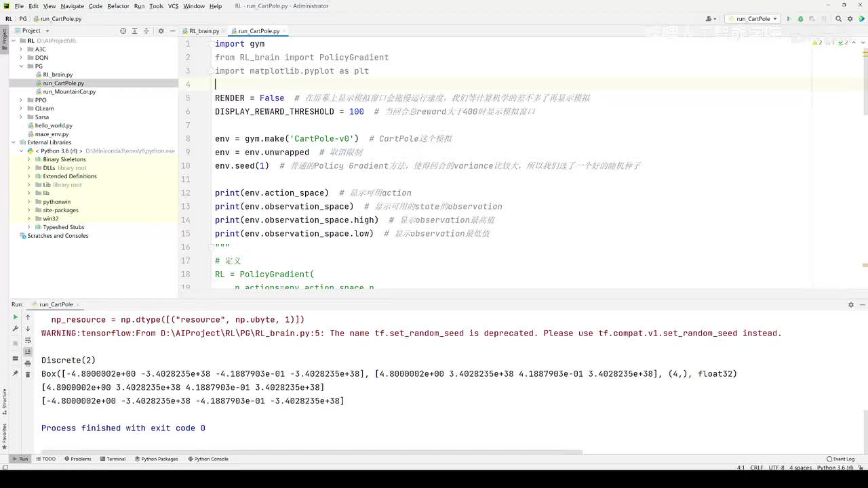Image resolution: width=868 pixels, height=488 pixels.
Task: Select run_MountainCar.py in the project tree
Action: [x=69, y=91]
